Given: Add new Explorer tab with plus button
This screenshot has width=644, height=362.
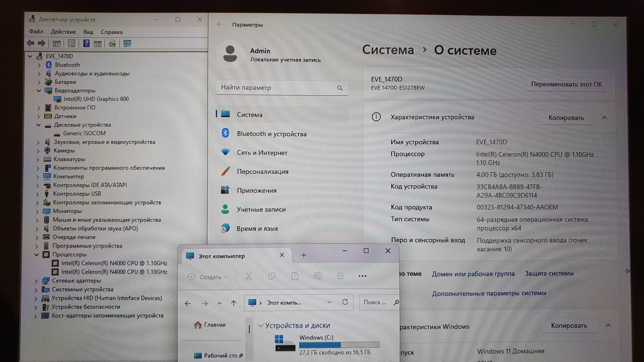Looking at the screenshot, I should coord(303,255).
